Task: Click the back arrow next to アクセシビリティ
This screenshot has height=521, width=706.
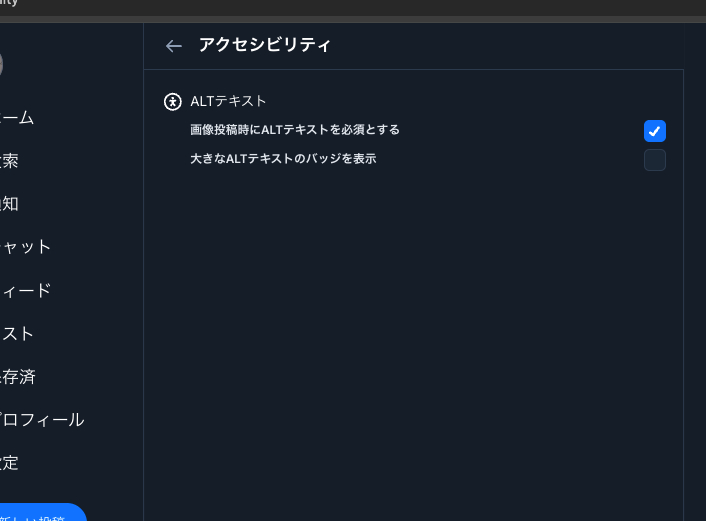Action: [x=174, y=46]
